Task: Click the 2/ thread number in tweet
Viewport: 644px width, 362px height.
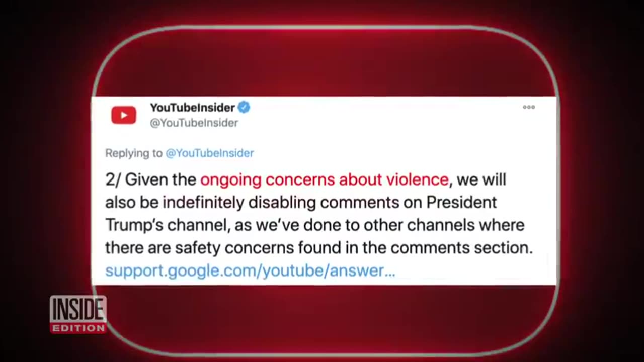Action: [113, 179]
